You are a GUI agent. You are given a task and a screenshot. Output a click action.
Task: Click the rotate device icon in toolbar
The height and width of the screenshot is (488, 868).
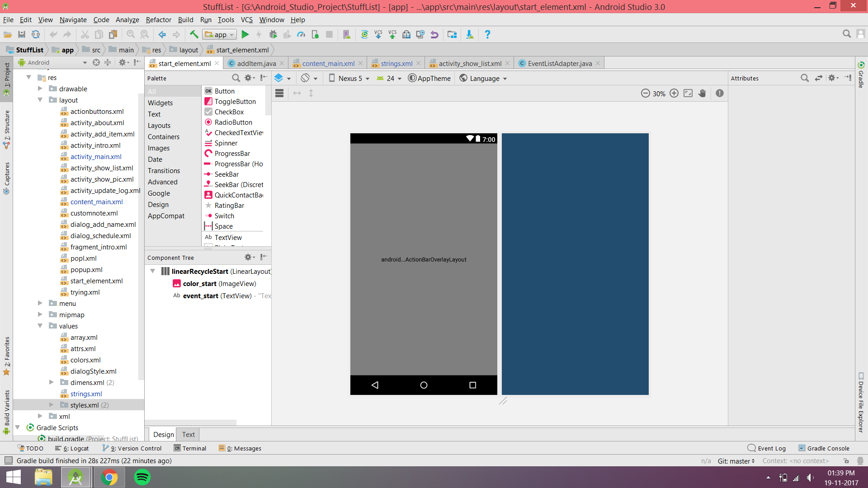306,78
